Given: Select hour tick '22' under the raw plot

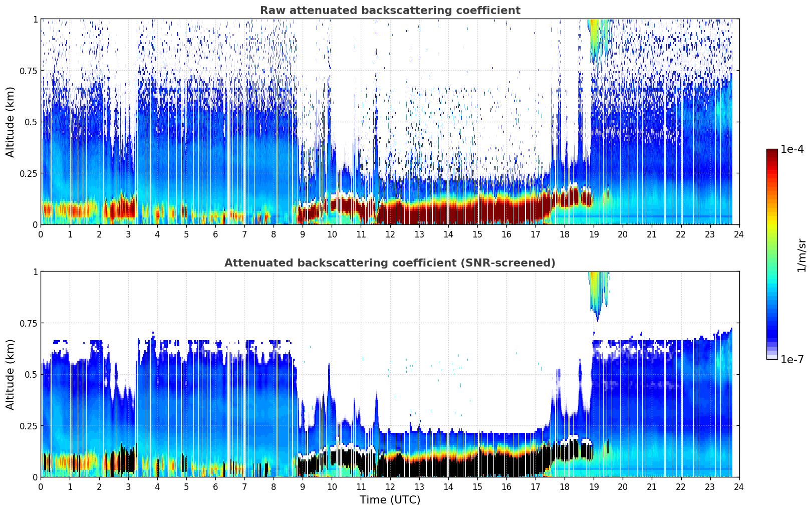Looking at the screenshot, I should tap(681, 234).
